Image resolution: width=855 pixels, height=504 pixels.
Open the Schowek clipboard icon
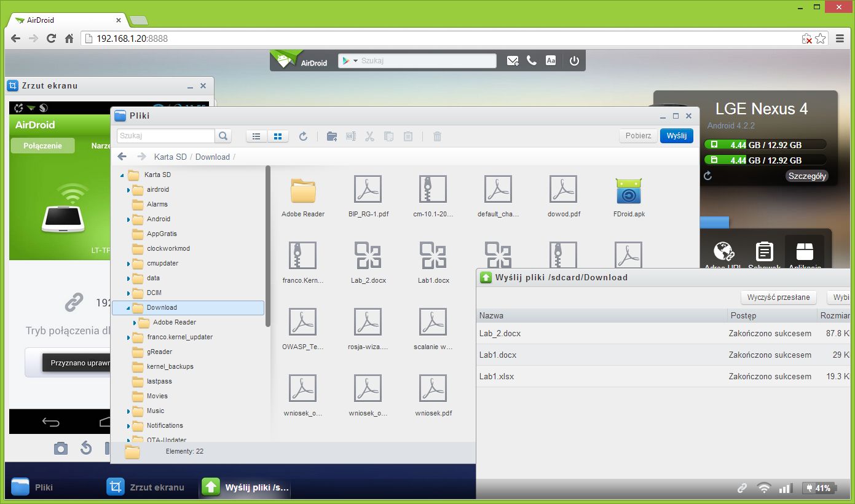764,252
